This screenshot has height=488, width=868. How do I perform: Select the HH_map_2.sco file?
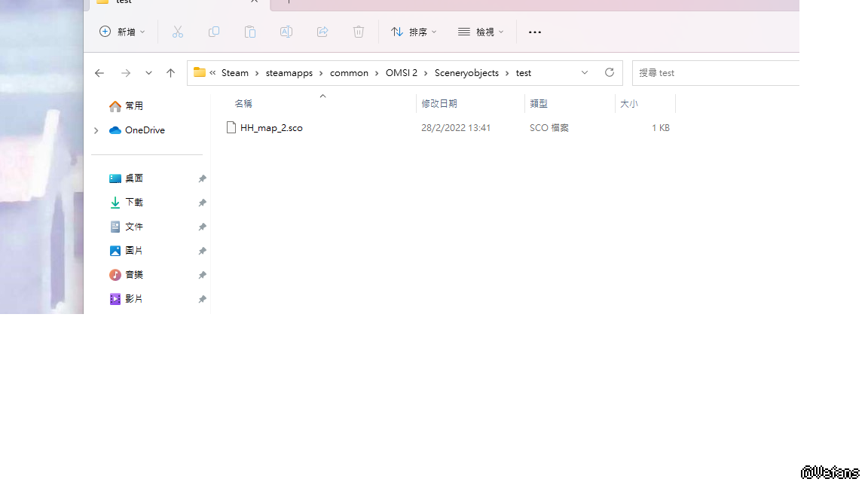[x=271, y=128]
